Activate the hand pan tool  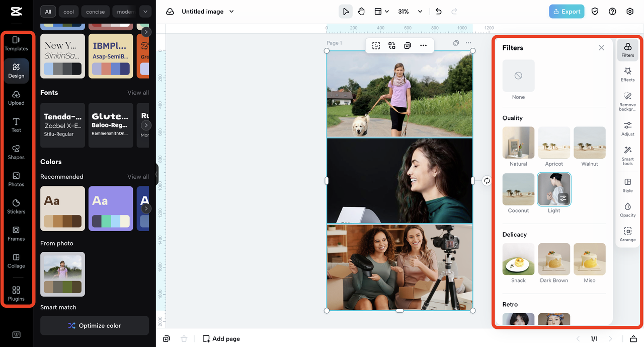coord(361,12)
